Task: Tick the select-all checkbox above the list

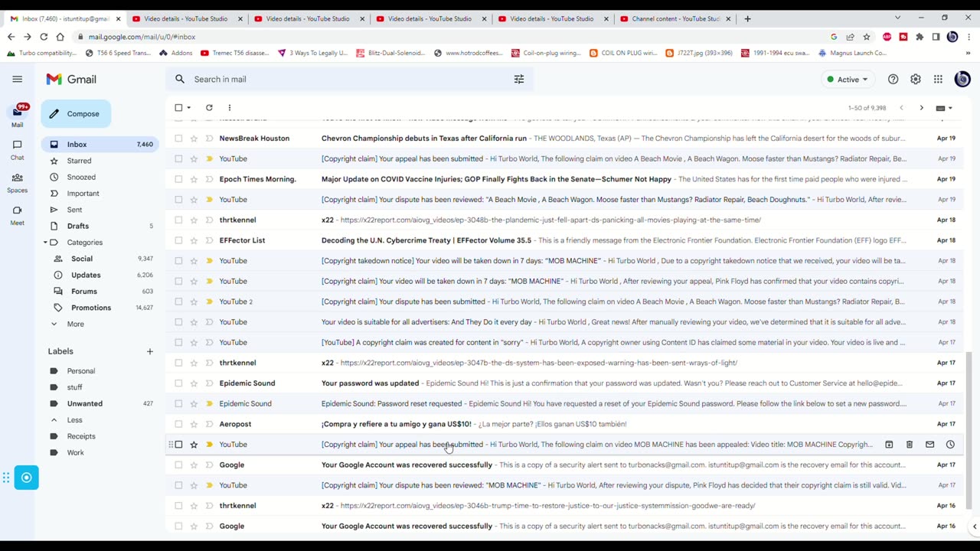Action: click(x=178, y=108)
